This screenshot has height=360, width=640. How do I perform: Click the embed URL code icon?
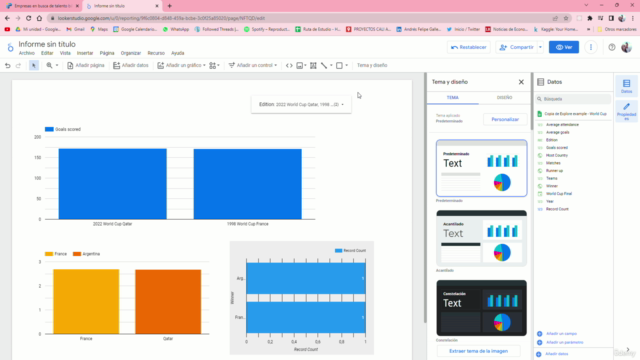click(289, 65)
